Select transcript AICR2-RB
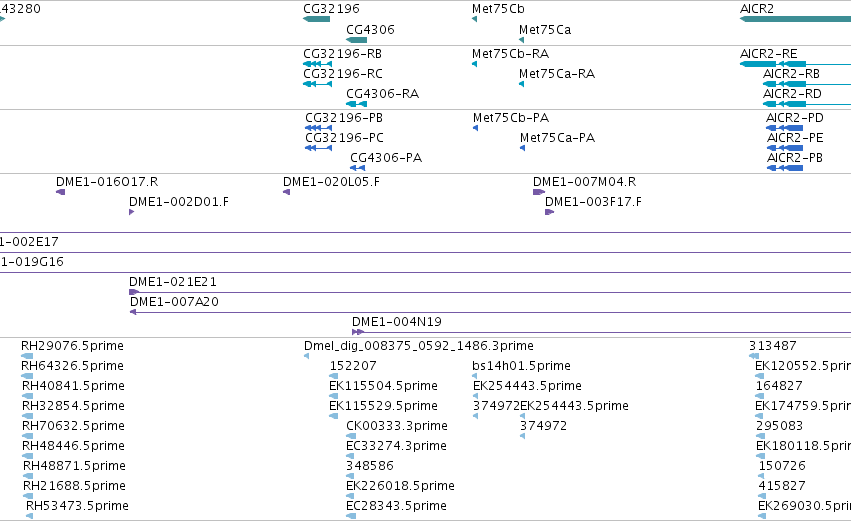Screen dimensions: 851x521 coord(791,74)
